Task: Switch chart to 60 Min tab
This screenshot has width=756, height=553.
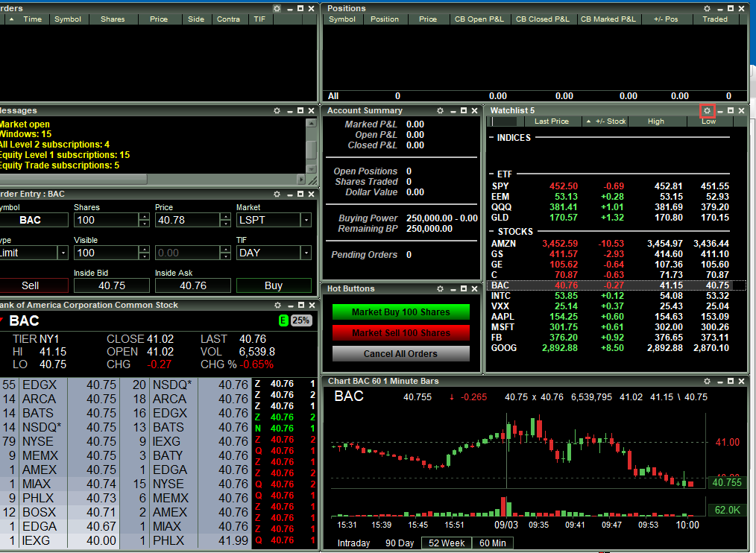Action: [x=493, y=543]
